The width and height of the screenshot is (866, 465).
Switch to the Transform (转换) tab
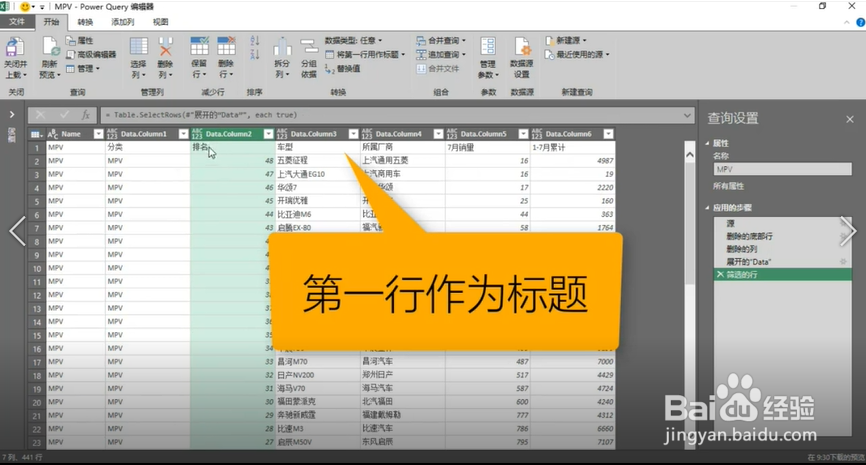85,22
